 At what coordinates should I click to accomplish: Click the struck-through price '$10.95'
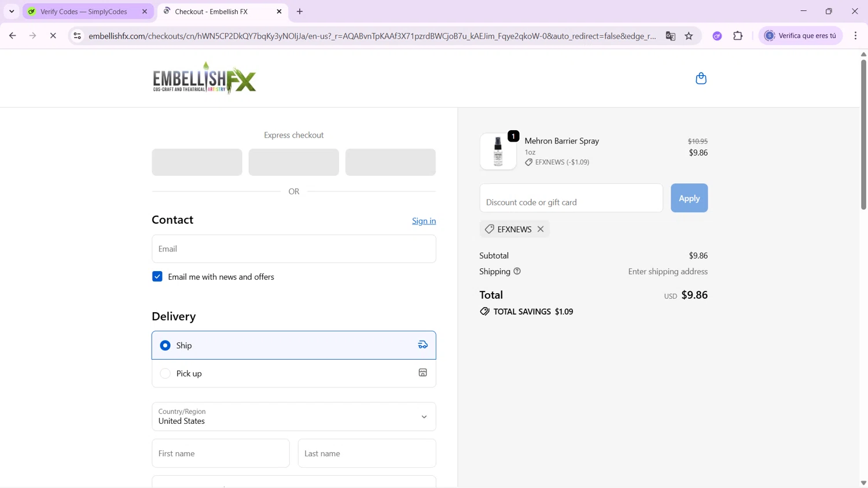(x=698, y=141)
